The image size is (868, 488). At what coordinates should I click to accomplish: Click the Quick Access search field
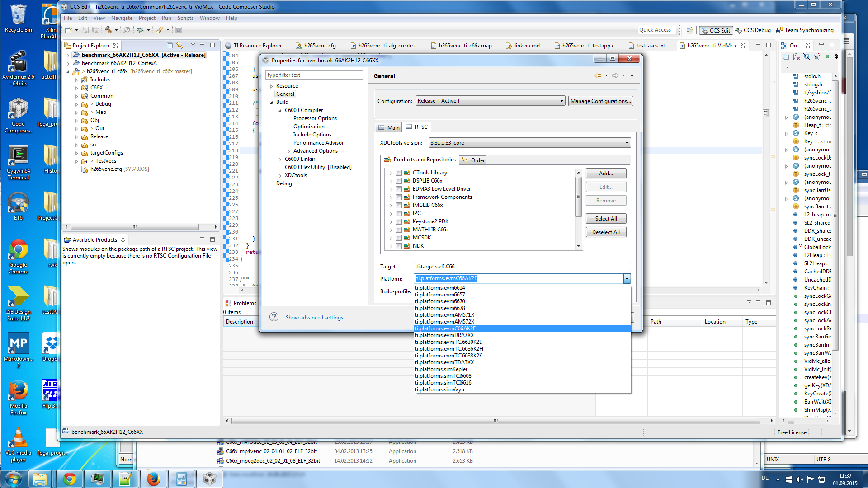(656, 30)
